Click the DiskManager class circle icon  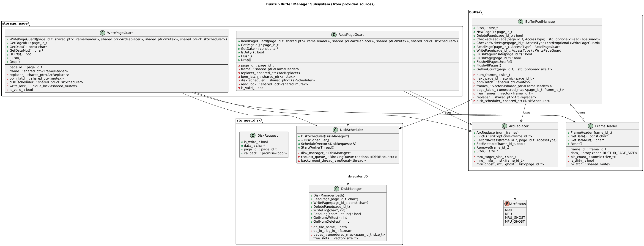click(x=336, y=189)
